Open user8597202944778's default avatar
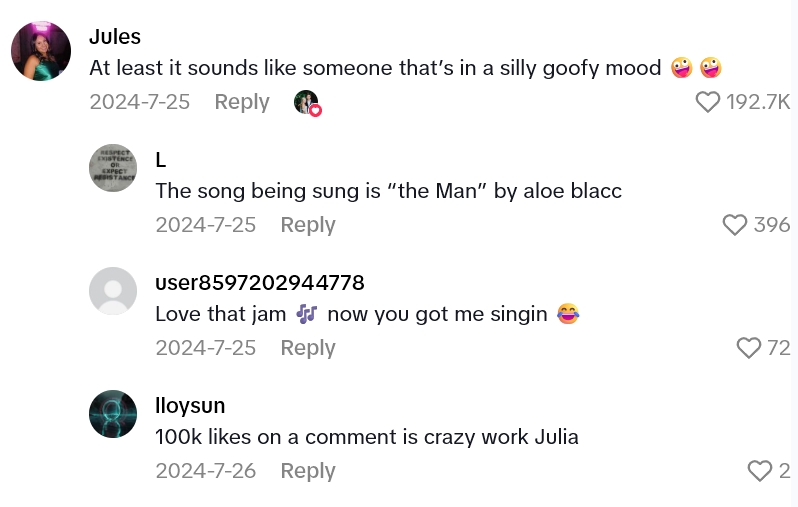Screen dimensions: 798x507 coord(113,291)
